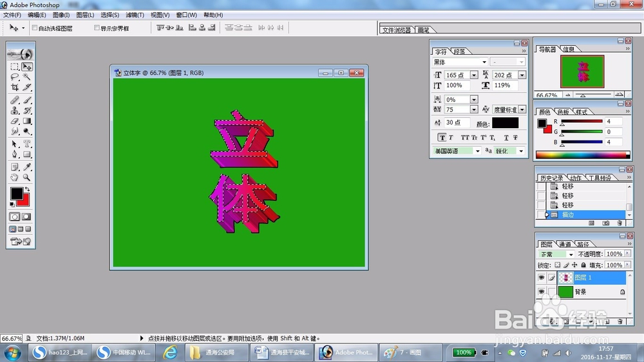Select the Type tool
Image resolution: width=644 pixels, height=362 pixels.
[x=27, y=144]
